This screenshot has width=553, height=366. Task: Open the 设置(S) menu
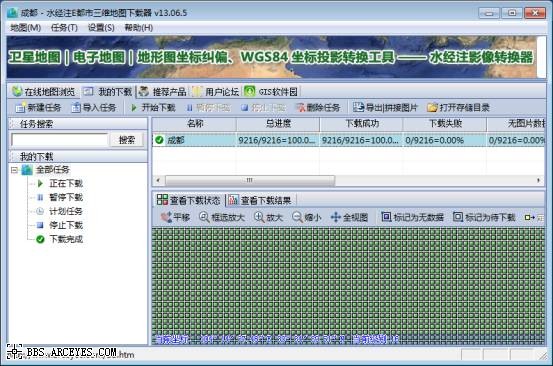[101, 28]
